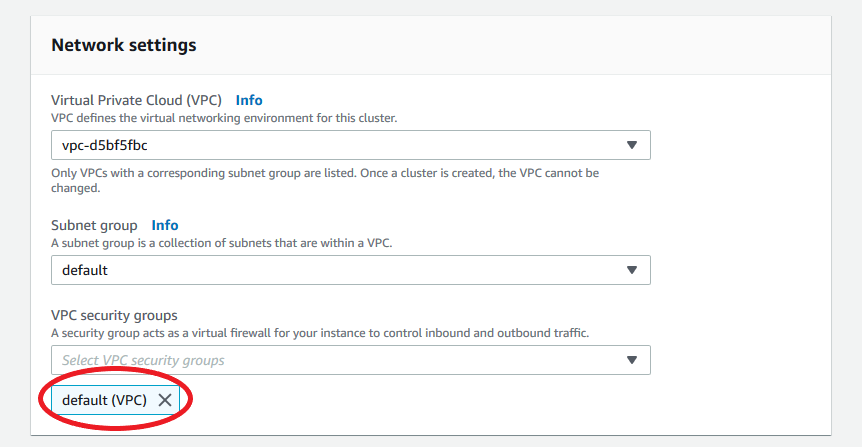The width and height of the screenshot is (862, 447).
Task: Open the VPC dropdown arrow
Action: click(631, 145)
